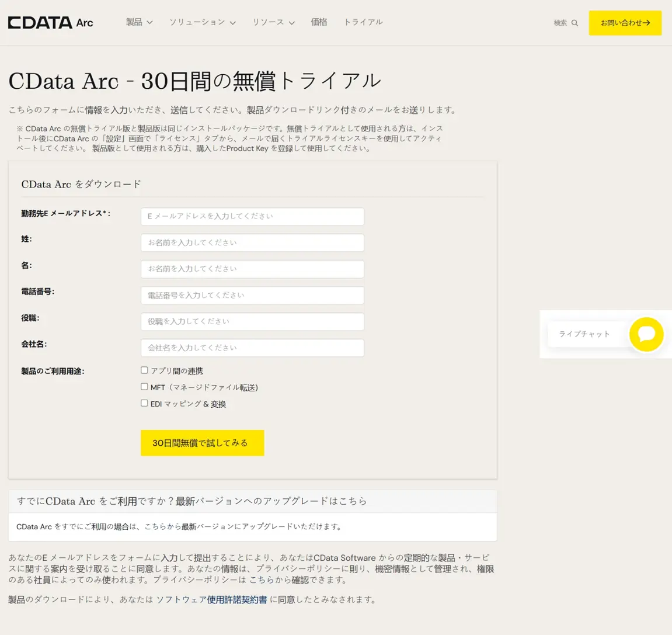Click the 製品のご利用用途 label
This screenshot has width=672, height=635.
pos(53,372)
